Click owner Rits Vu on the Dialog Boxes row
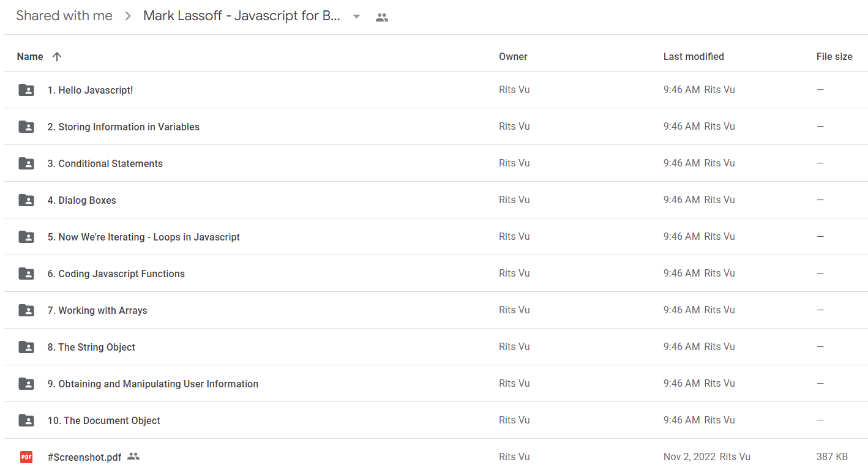Screen dimensions: 868x473 [x=514, y=199]
